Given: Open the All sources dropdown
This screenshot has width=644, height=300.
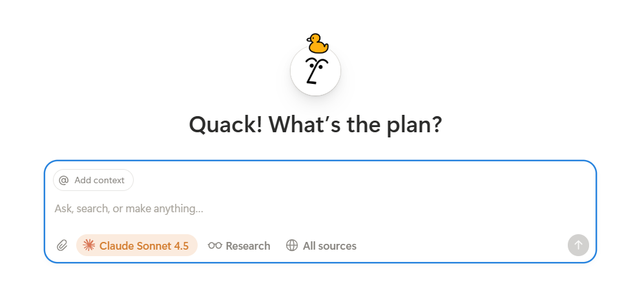Looking at the screenshot, I should point(321,246).
